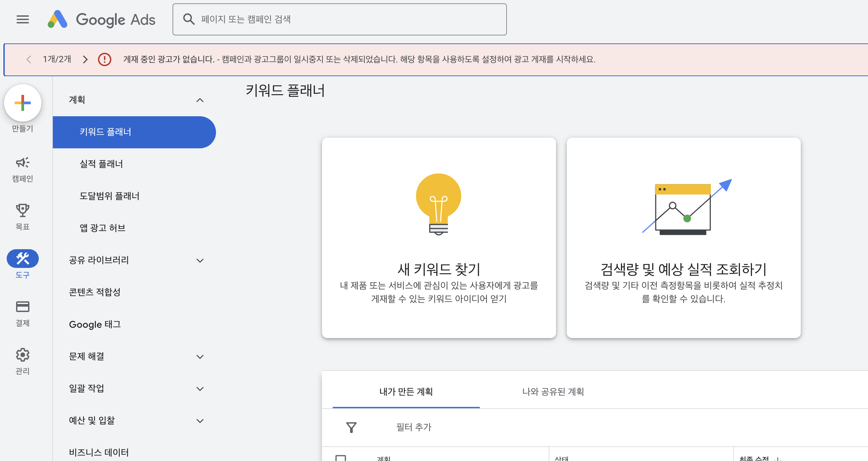The height and width of the screenshot is (461, 868).
Task: Click the Google Ads logo
Action: tap(101, 19)
